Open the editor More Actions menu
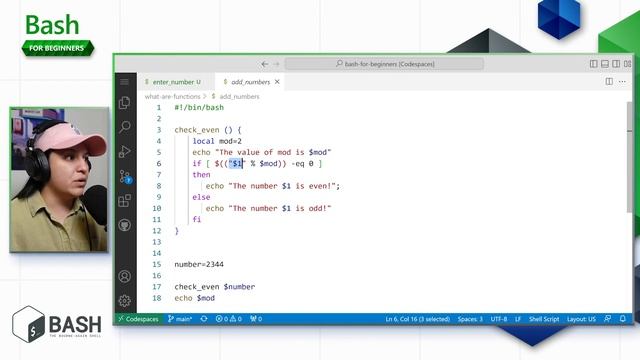The image size is (640, 360). point(622,82)
